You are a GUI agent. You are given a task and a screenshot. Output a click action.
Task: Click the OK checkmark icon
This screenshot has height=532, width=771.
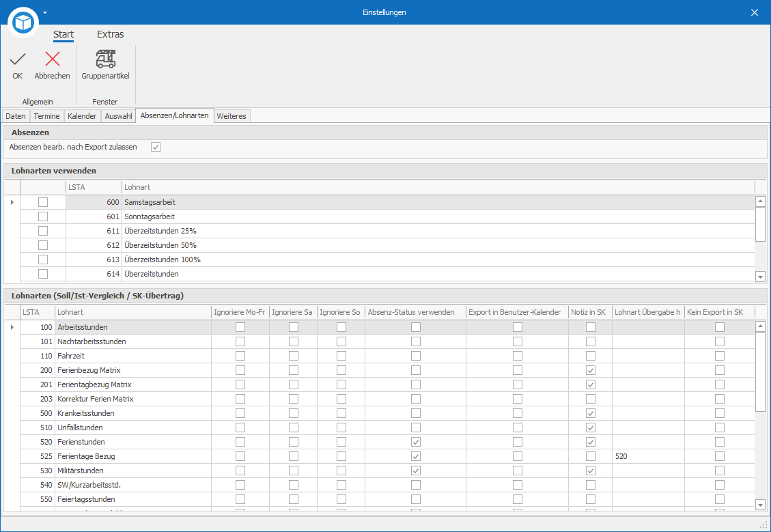pos(18,59)
